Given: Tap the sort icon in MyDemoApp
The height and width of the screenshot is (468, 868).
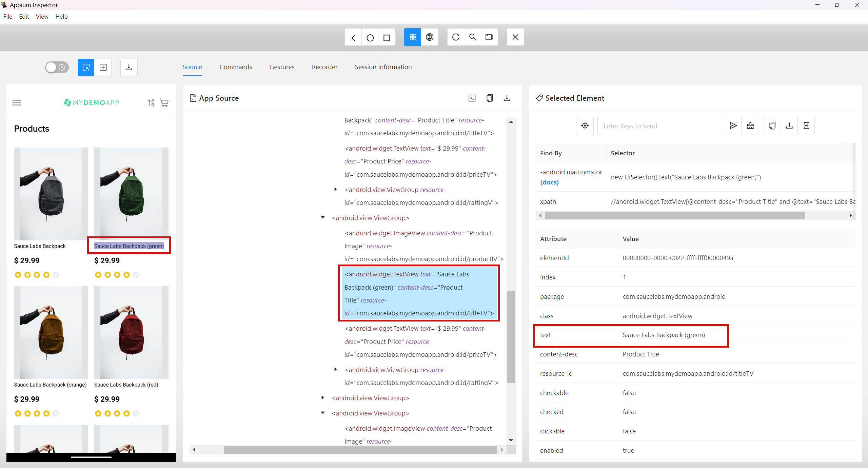Looking at the screenshot, I should click(151, 102).
